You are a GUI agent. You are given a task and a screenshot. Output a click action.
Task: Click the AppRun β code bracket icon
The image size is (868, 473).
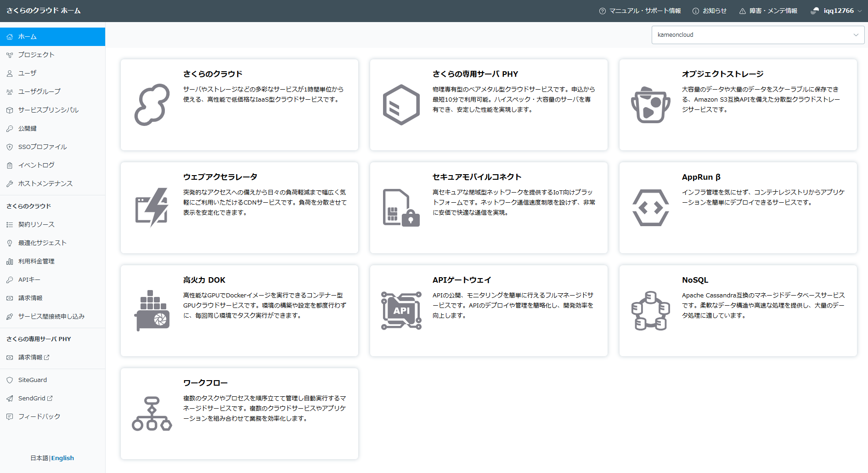coord(651,208)
